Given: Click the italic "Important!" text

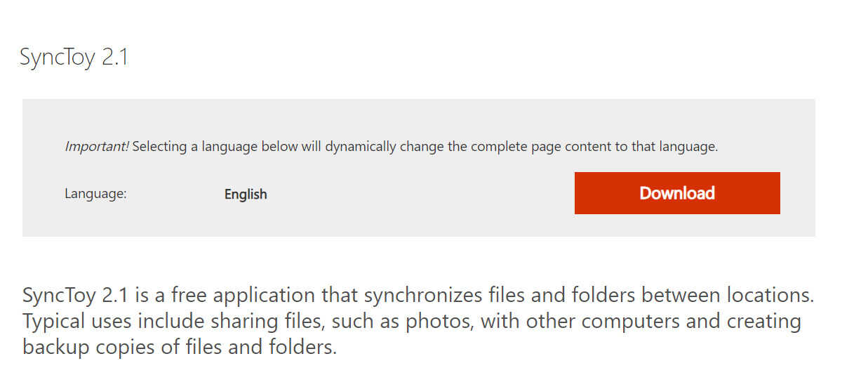Looking at the screenshot, I should coord(97,147).
